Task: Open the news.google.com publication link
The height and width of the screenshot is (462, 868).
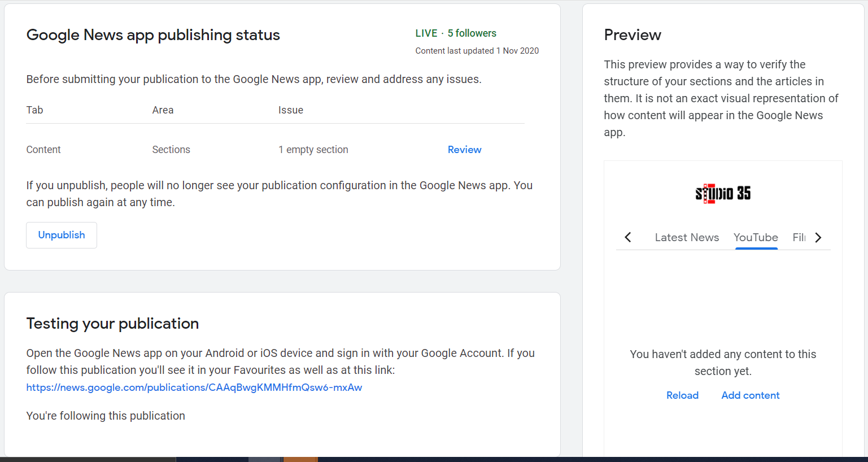Action: pyautogui.click(x=194, y=387)
